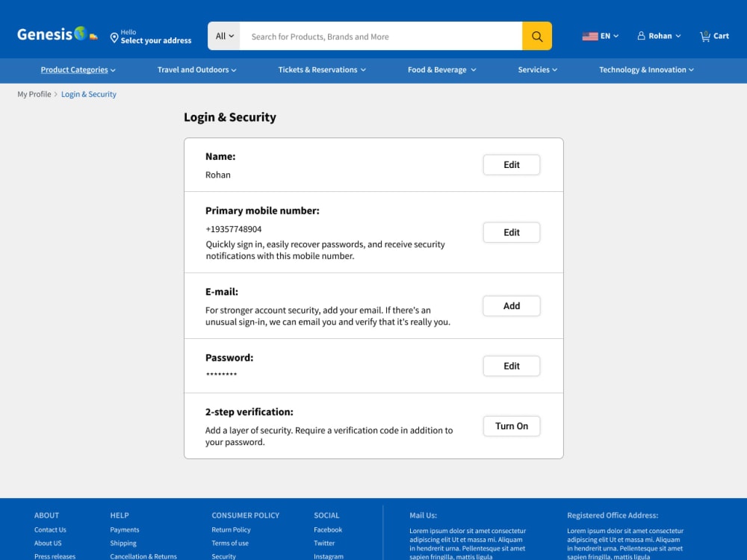This screenshot has width=747, height=560.
Task: Click the CONSUMER POLICY footer heading
Action: pyautogui.click(x=245, y=515)
